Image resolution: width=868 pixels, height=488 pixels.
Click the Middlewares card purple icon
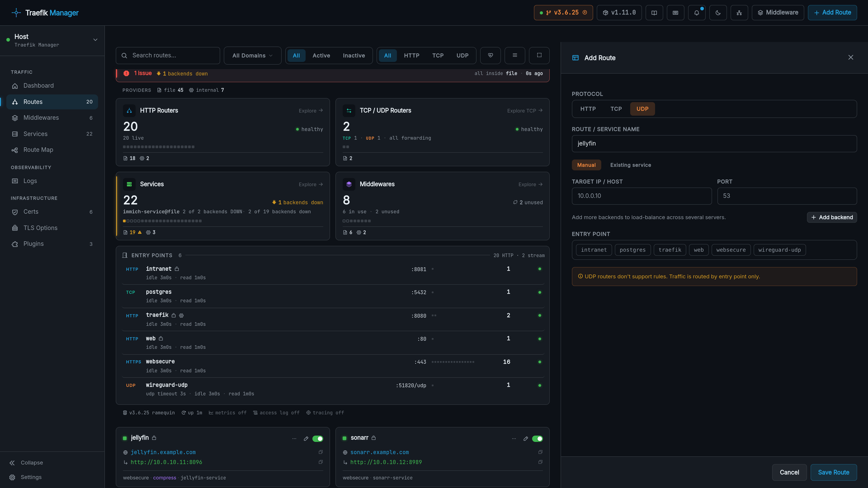[x=349, y=184]
